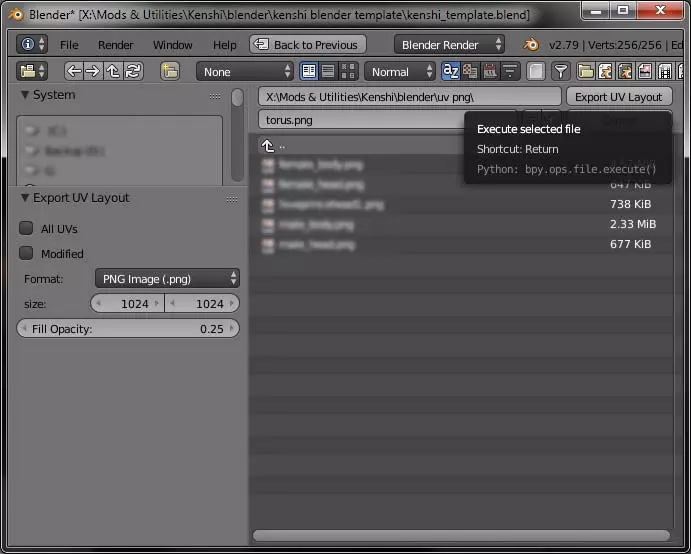Decrease Fill Opacity with left arrow
This screenshot has width=691, height=554.
(x=24, y=329)
